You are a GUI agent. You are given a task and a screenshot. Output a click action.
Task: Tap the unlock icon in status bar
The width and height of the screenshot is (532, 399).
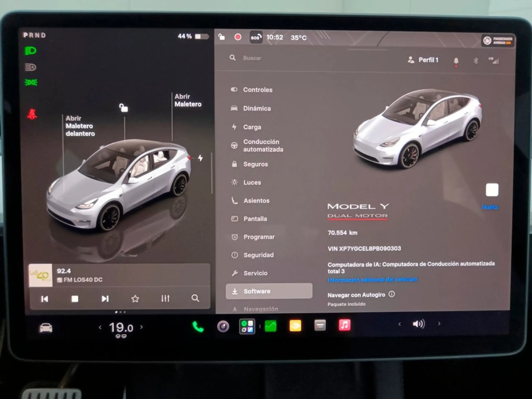tap(222, 37)
